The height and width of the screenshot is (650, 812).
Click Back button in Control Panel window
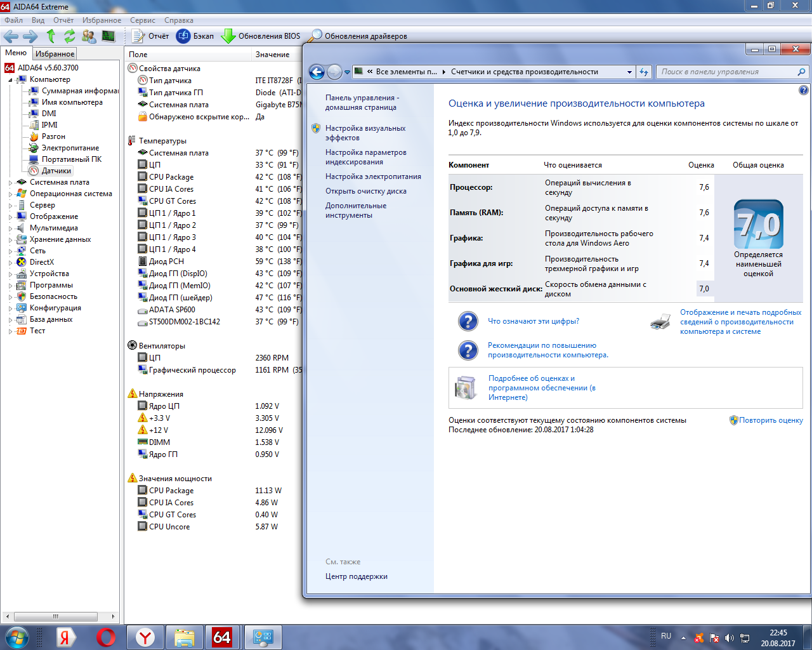[x=317, y=72]
